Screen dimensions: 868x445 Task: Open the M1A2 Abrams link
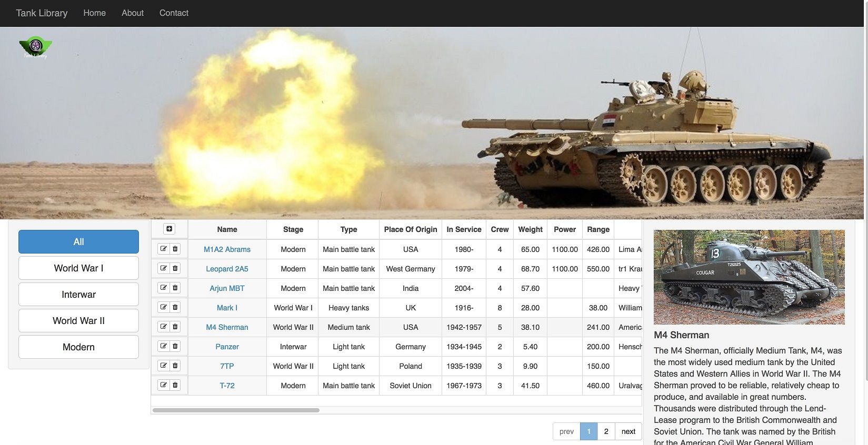pyautogui.click(x=227, y=249)
